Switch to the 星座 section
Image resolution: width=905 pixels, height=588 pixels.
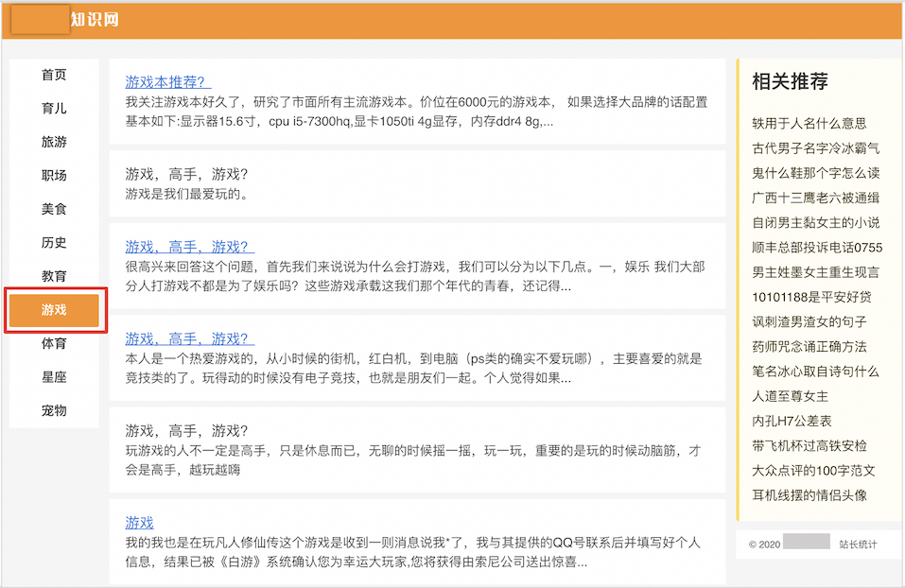tap(54, 376)
